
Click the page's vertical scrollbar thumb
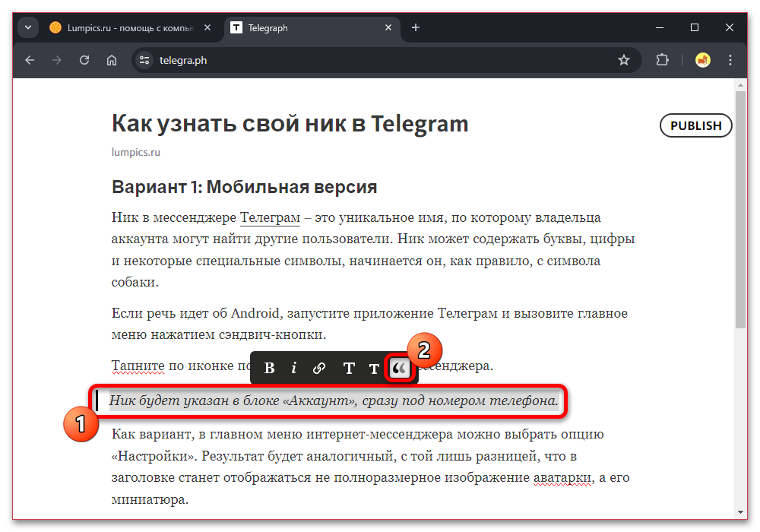740,209
